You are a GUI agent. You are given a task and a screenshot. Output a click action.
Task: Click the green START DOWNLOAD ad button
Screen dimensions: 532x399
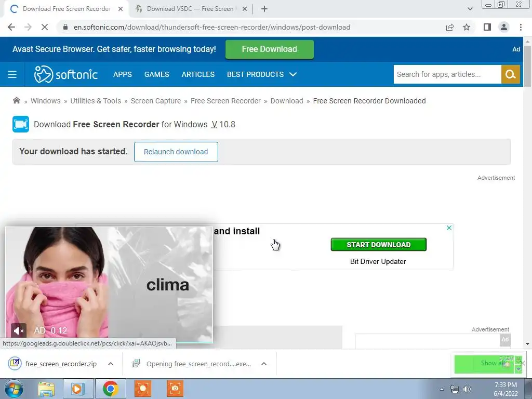pos(378,245)
